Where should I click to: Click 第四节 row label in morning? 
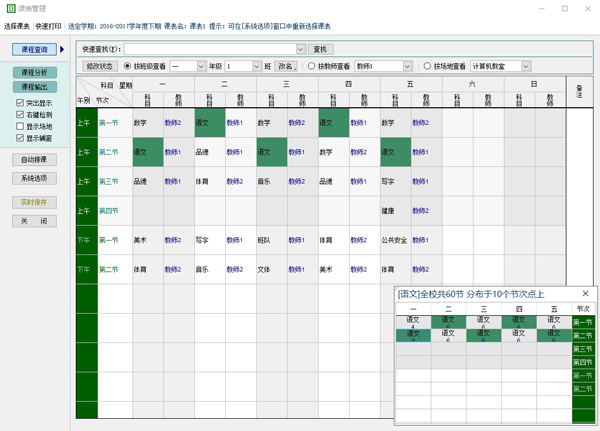[115, 211]
